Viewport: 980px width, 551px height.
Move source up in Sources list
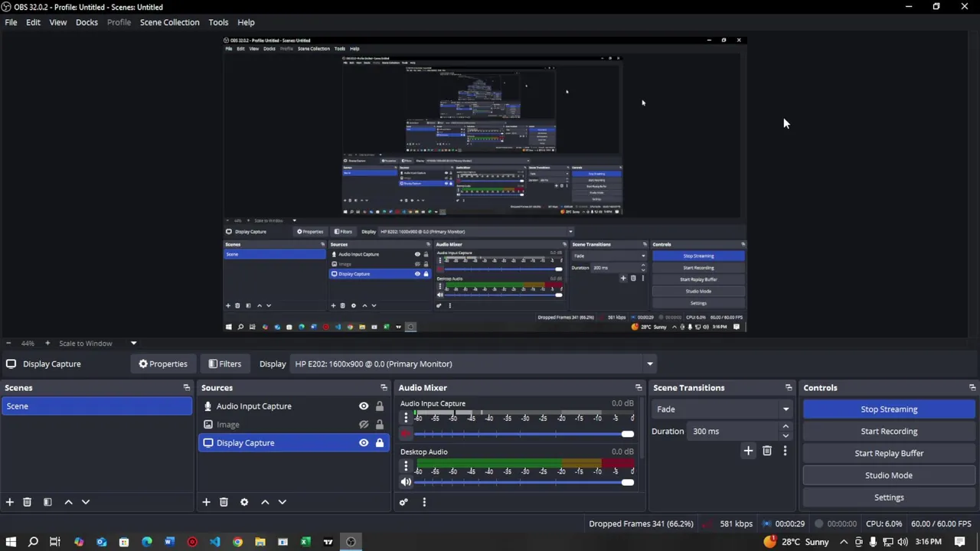(x=265, y=502)
